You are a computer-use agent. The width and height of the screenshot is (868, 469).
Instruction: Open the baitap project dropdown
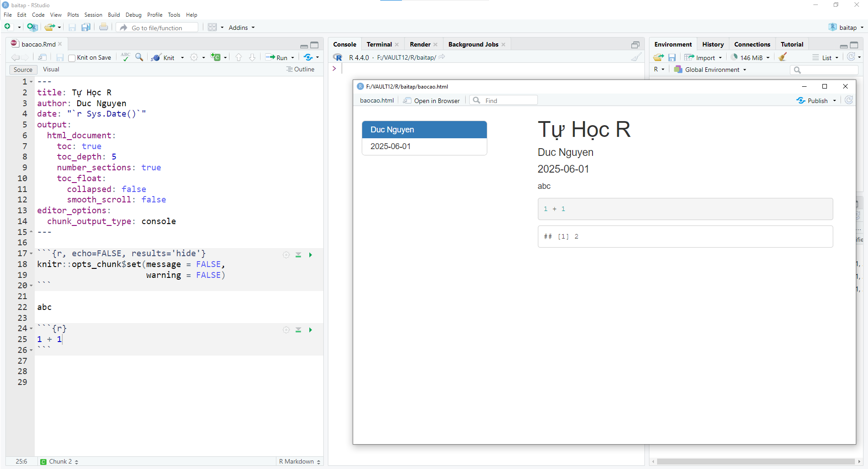pyautogui.click(x=847, y=28)
